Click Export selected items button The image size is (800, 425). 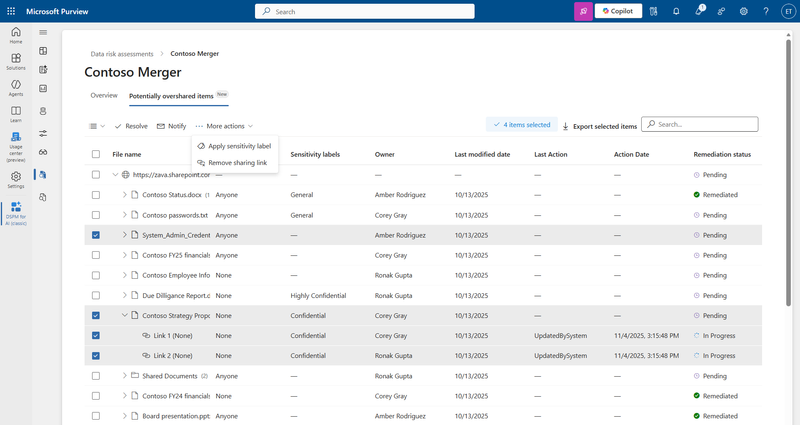(x=599, y=127)
